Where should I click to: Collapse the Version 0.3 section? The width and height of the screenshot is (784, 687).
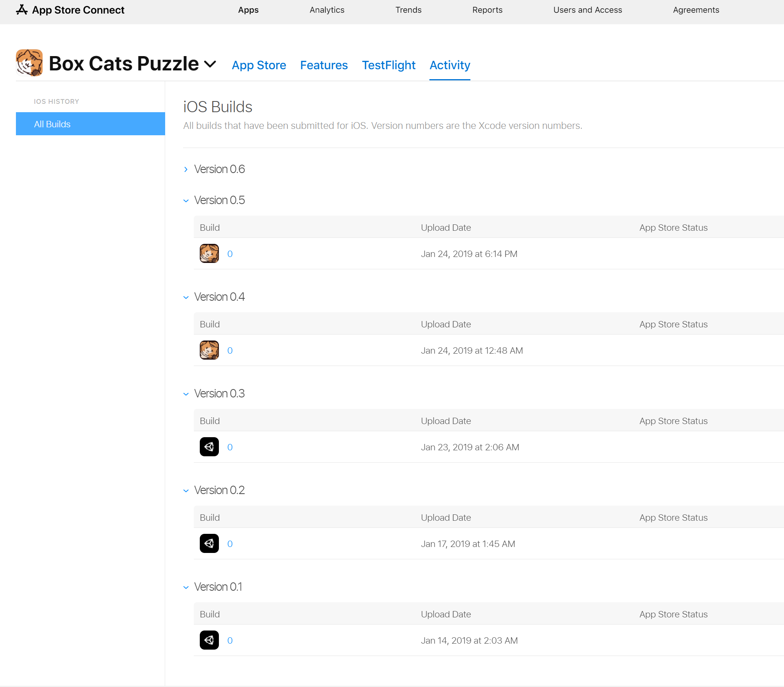tap(186, 394)
